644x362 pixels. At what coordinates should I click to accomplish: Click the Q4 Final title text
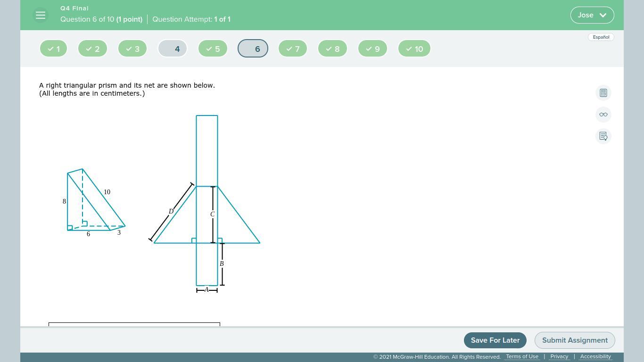[74, 8]
